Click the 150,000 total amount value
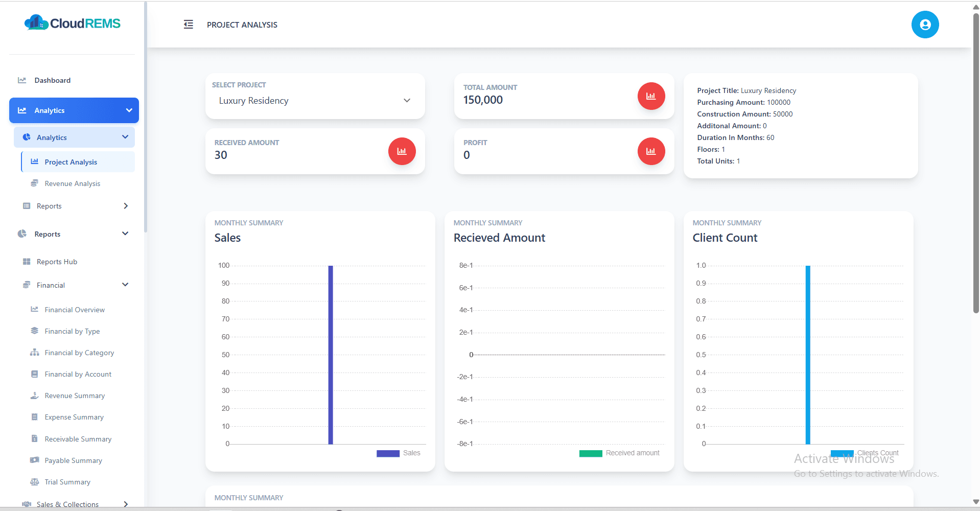The image size is (980, 511). click(483, 100)
